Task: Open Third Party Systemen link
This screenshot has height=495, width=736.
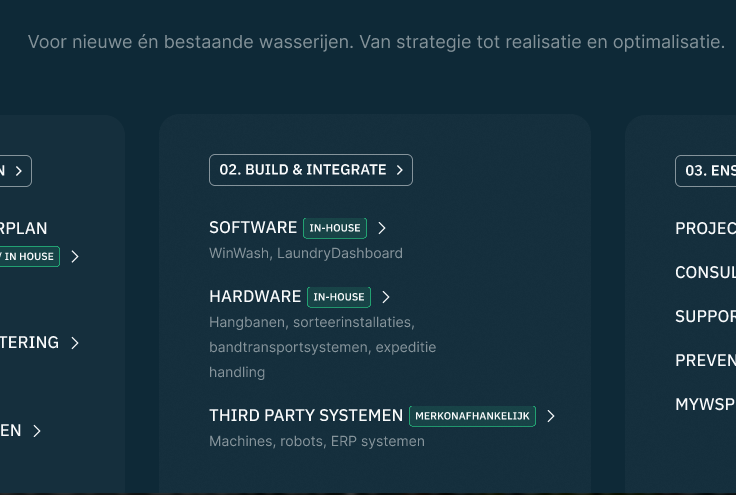Action: coord(306,415)
